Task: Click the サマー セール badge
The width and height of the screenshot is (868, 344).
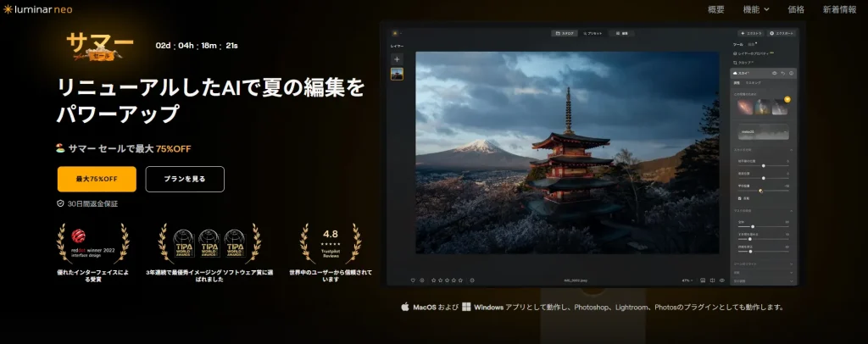Action: (100, 46)
